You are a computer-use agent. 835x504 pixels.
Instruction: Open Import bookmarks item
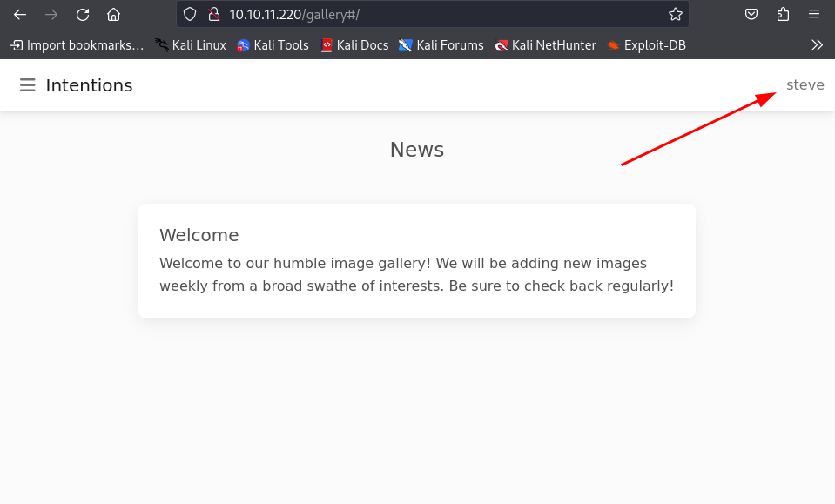[77, 45]
